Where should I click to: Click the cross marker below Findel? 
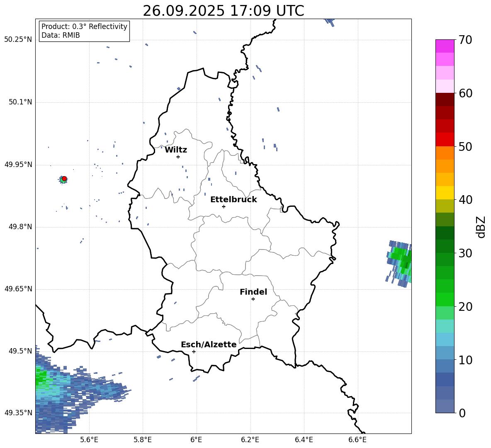(x=253, y=299)
